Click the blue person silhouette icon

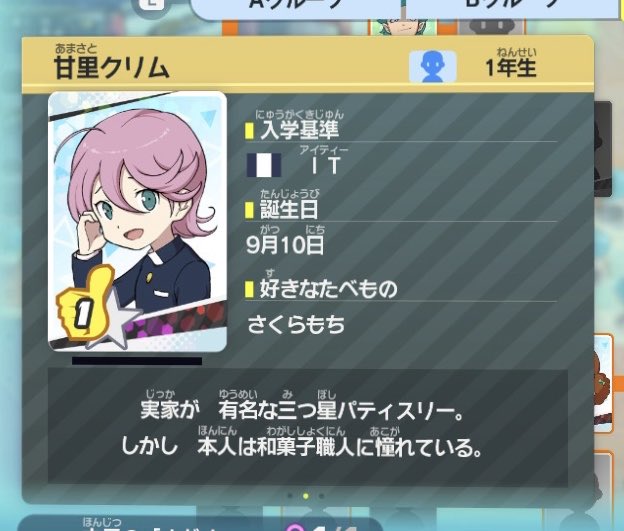coord(433,66)
